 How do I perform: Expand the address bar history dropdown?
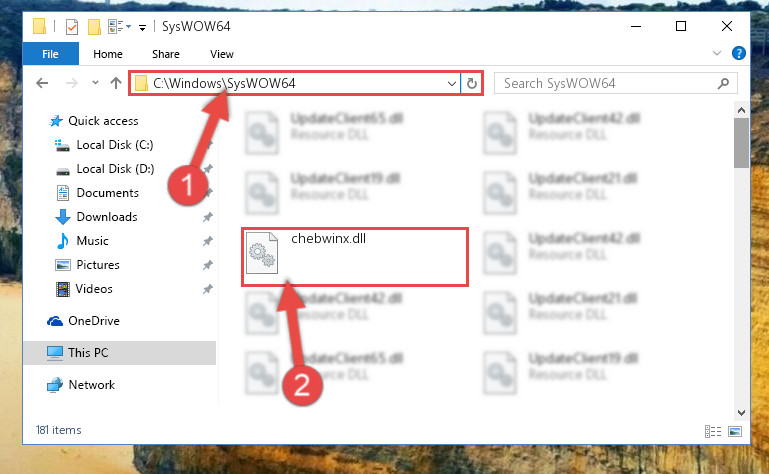pyautogui.click(x=452, y=83)
